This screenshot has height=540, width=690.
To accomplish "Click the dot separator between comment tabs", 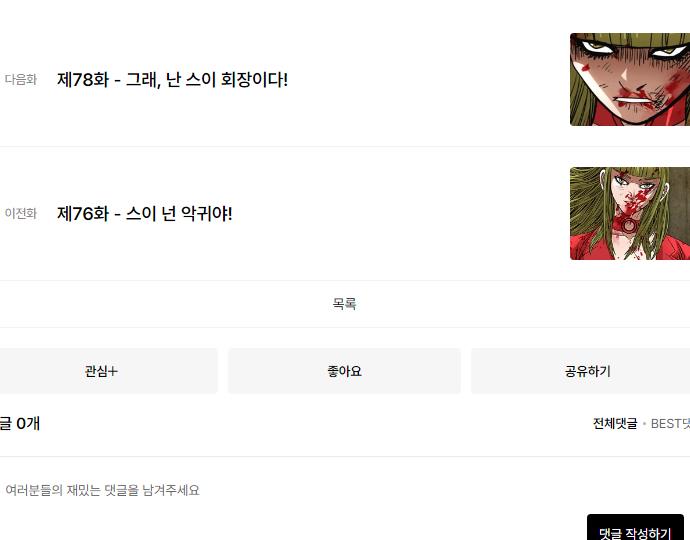I will 644,424.
